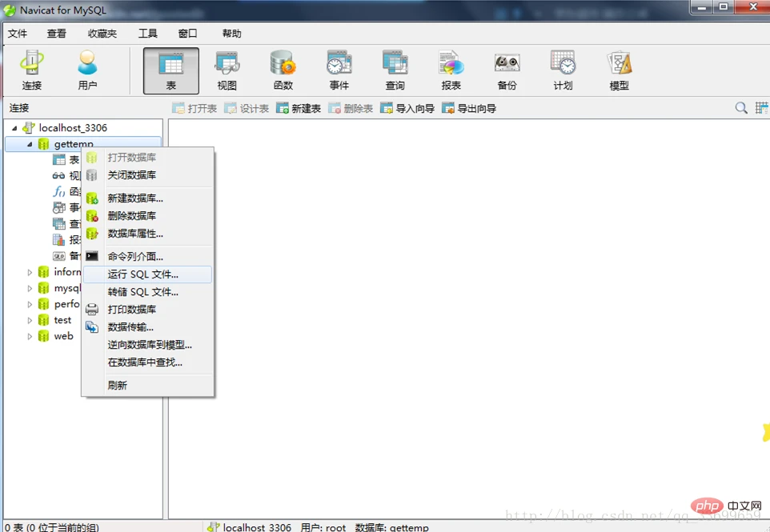Open the 计划 (Schedule) toolbar icon
The image size is (770, 532).
[563, 70]
